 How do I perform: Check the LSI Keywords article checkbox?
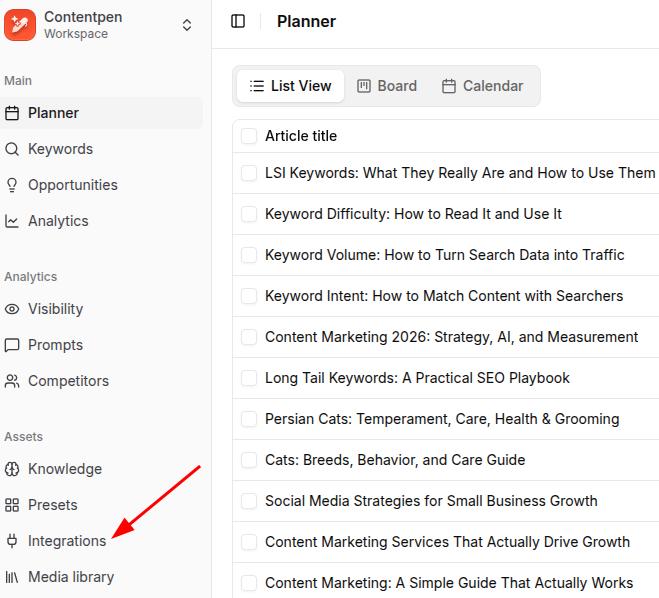pyautogui.click(x=249, y=173)
